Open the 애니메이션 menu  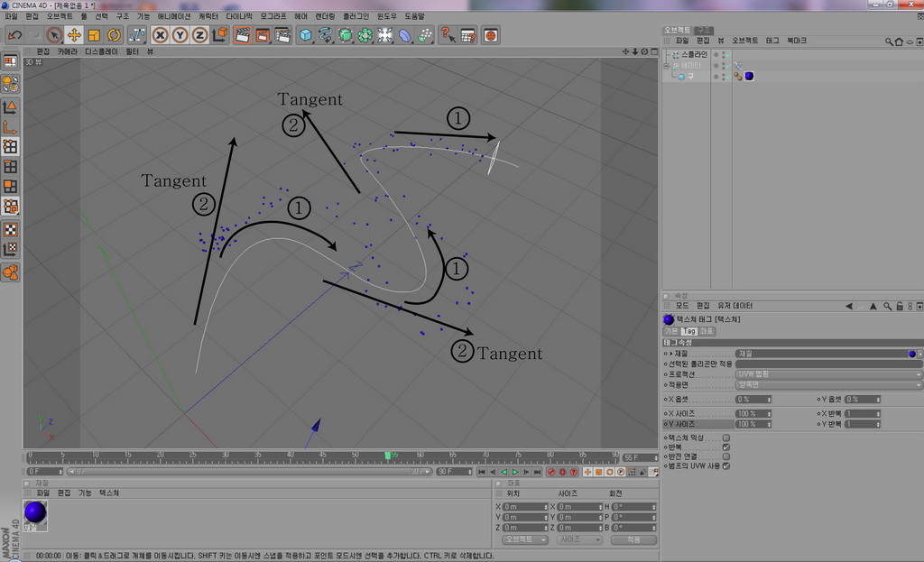pyautogui.click(x=174, y=16)
